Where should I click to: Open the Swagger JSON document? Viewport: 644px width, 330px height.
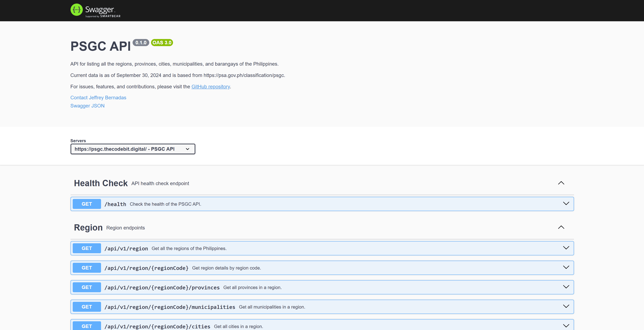click(87, 106)
